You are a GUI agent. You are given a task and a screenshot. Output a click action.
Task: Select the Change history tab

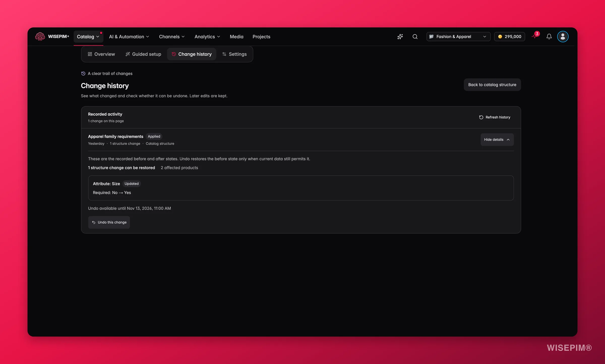click(x=192, y=54)
